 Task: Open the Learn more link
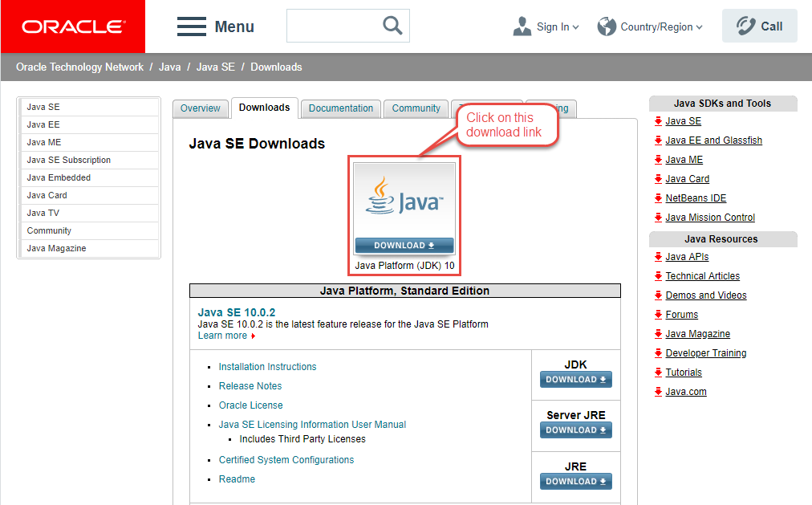[x=222, y=335]
